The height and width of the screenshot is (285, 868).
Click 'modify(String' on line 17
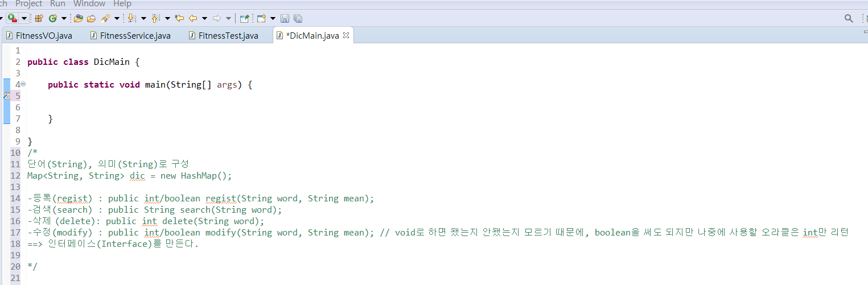coord(239,233)
